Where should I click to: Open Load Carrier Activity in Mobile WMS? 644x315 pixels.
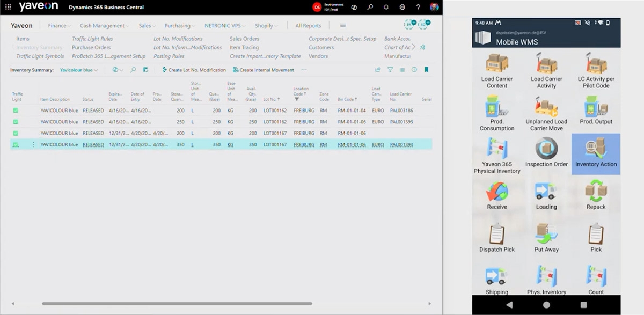[546, 70]
